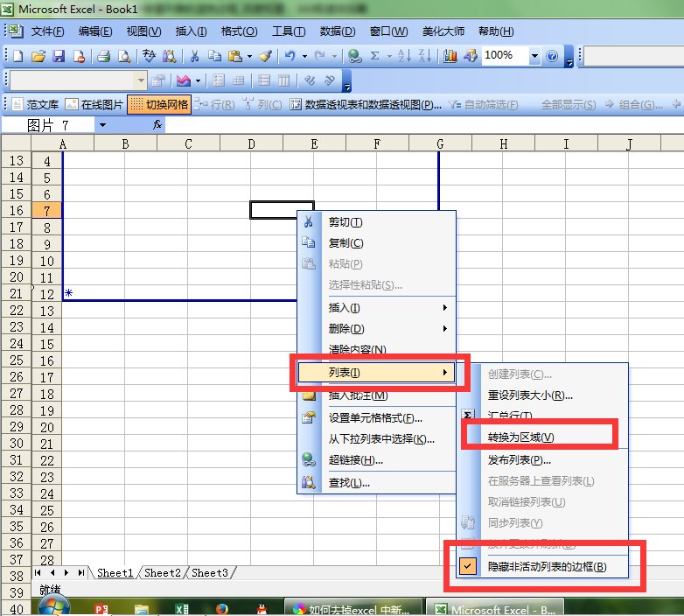
Task: Choose 设置单元格格式(F)... from context menu
Action: (x=377, y=418)
